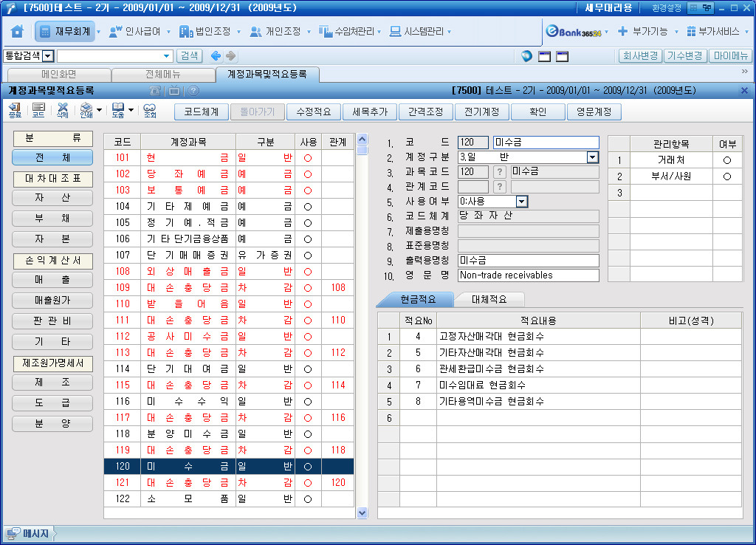756x545 pixels.
Task: Click the blue back arrow icon
Action: [216, 56]
